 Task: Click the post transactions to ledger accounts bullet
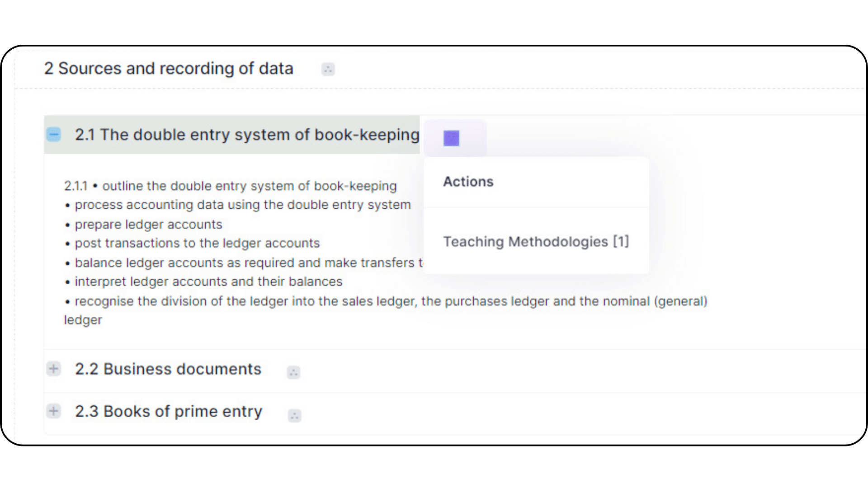pos(197,243)
